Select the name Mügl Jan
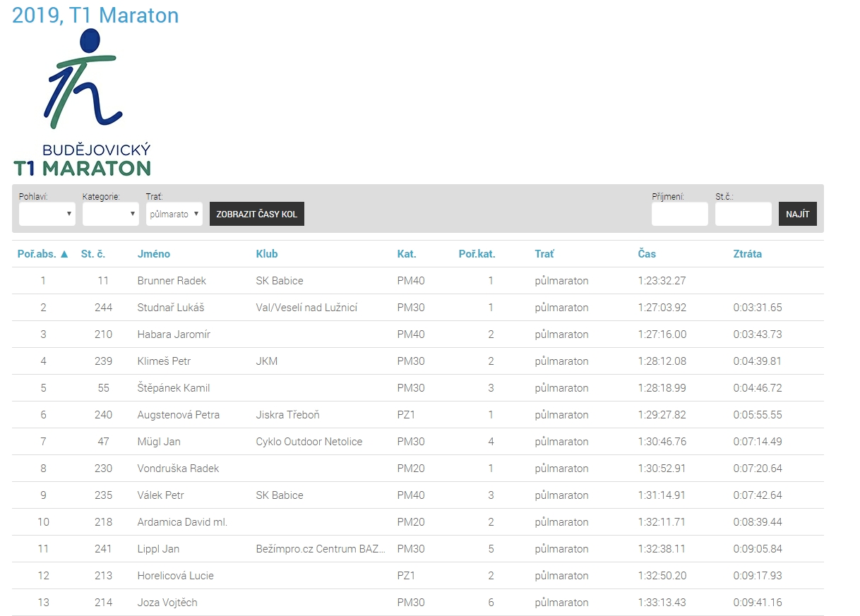860x616 pixels. [159, 442]
